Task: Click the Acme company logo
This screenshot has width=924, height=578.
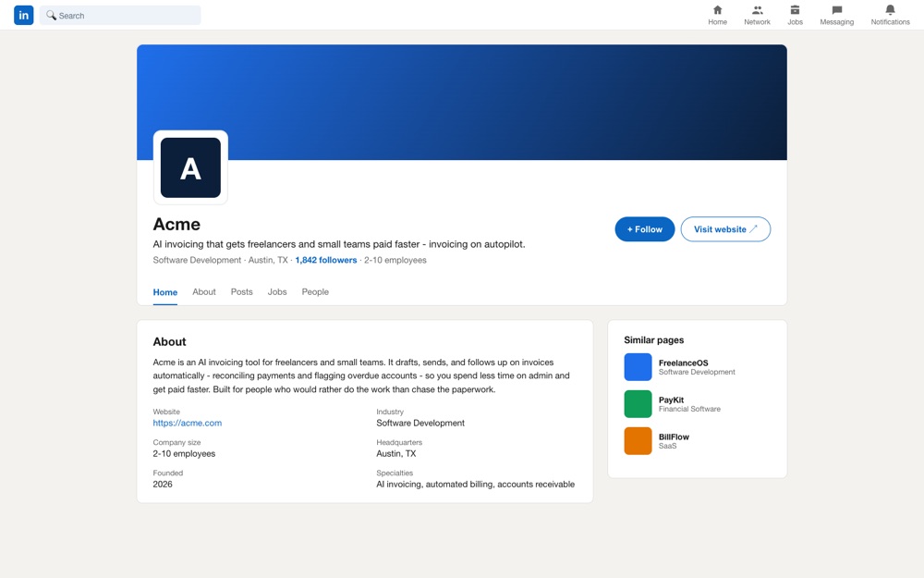Action: (190, 167)
